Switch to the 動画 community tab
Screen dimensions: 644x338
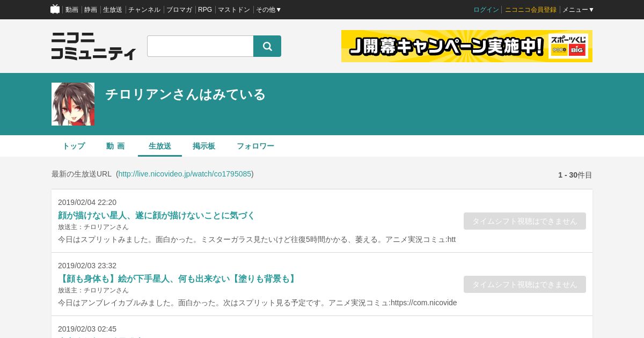pos(115,146)
